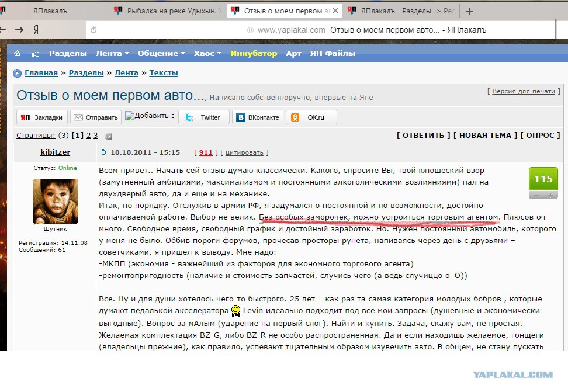
Task: Click the globe site-info icon in address bar
Action: pos(250,30)
